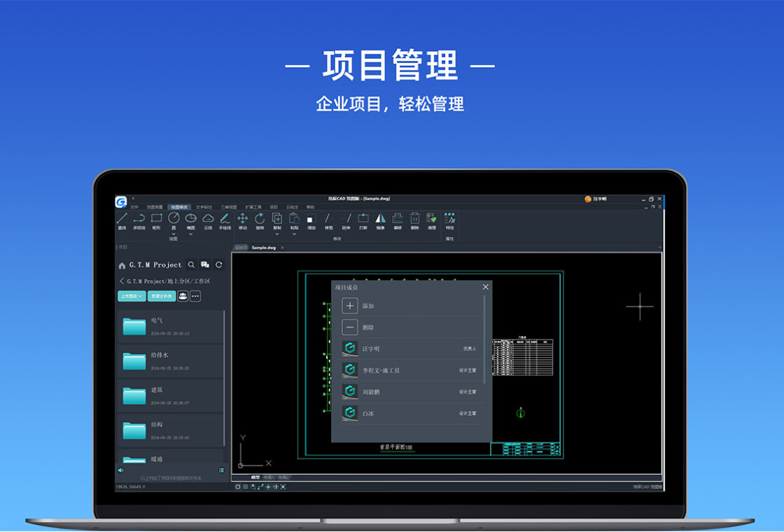Click the add (+) member button
The height and width of the screenshot is (532, 784).
coord(350,305)
